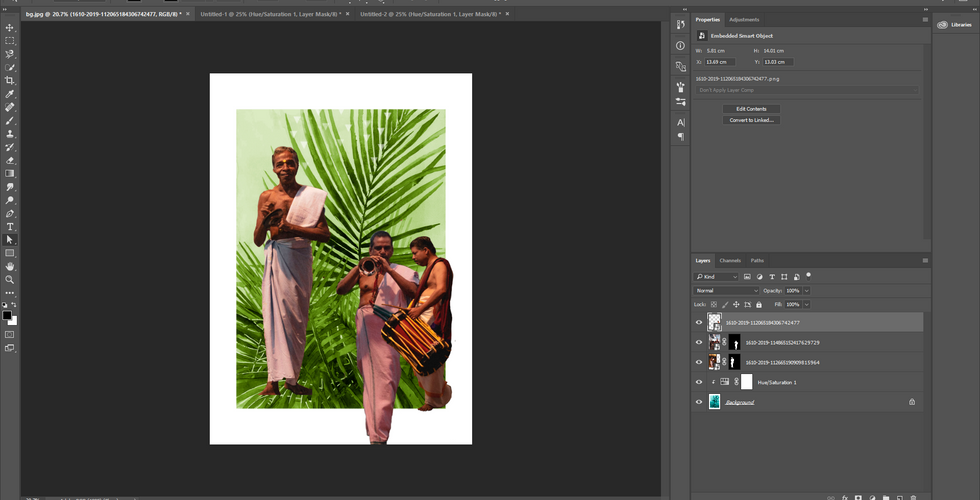Select the Zoom tool

tap(10, 280)
